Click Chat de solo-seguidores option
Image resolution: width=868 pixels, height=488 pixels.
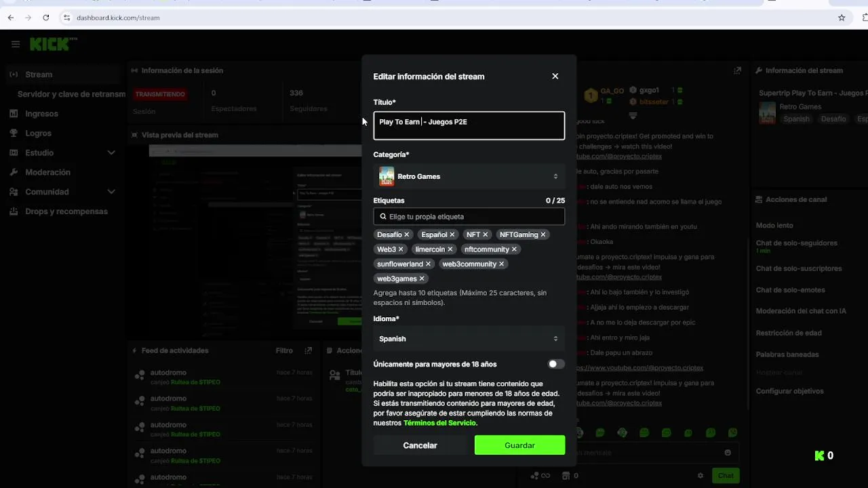pos(797,243)
